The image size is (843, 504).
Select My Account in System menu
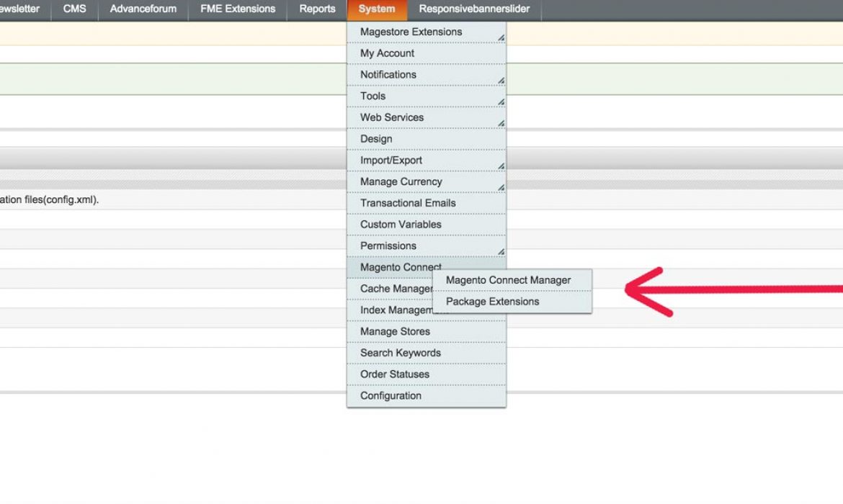(427, 53)
